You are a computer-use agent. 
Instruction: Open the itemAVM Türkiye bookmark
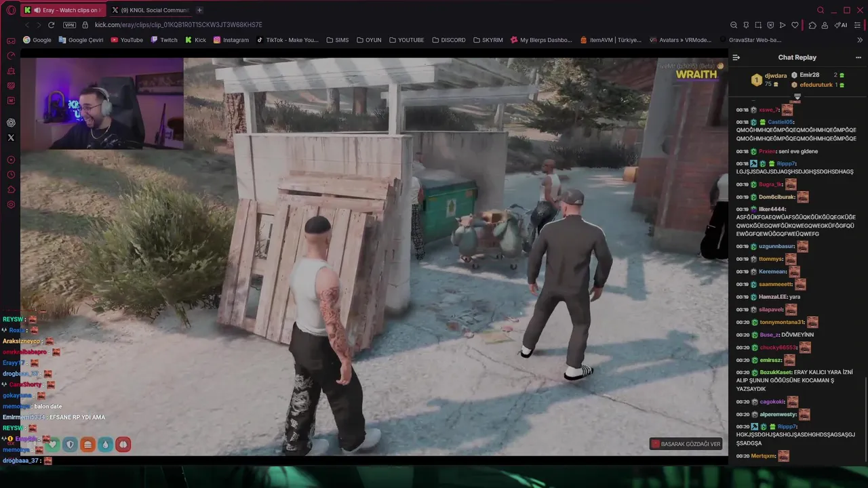[x=611, y=40]
